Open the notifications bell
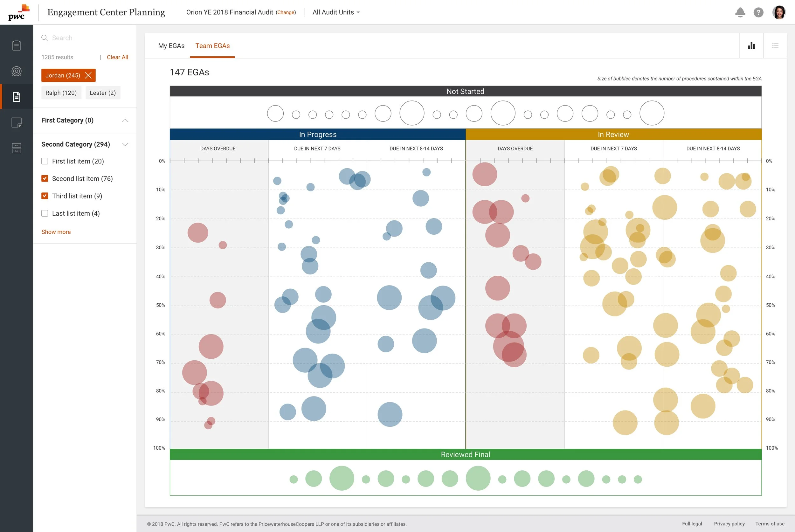This screenshot has width=795, height=532. click(740, 12)
